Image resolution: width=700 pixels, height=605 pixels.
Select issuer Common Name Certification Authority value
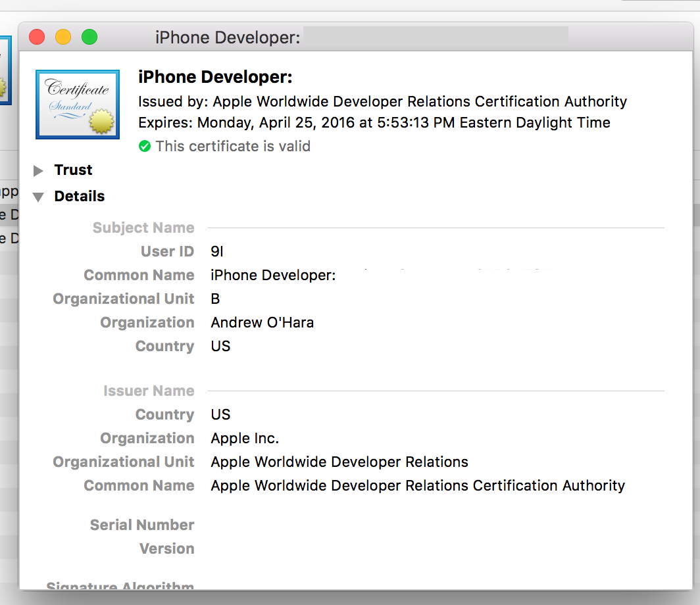pos(418,485)
